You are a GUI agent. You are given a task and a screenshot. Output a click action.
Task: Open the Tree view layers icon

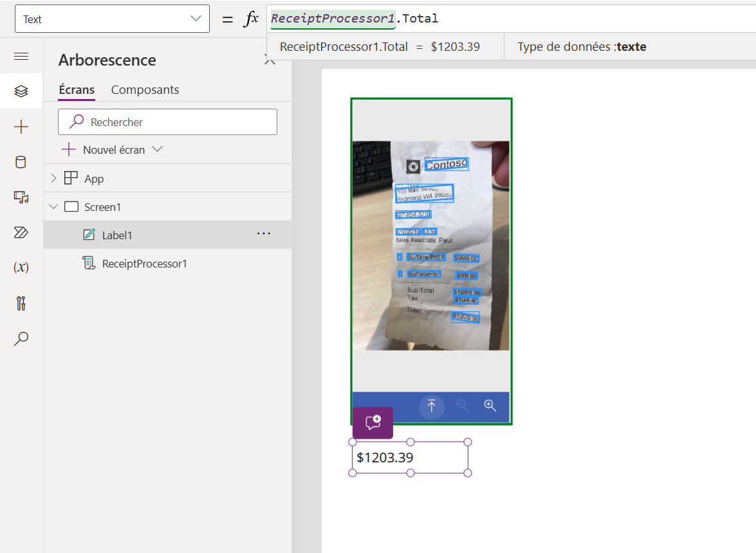[21, 91]
